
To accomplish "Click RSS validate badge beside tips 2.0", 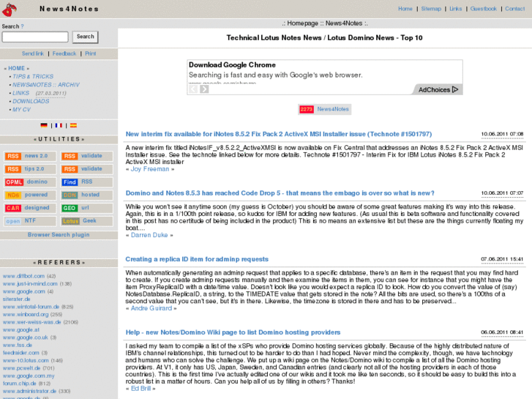I will coord(86,169).
